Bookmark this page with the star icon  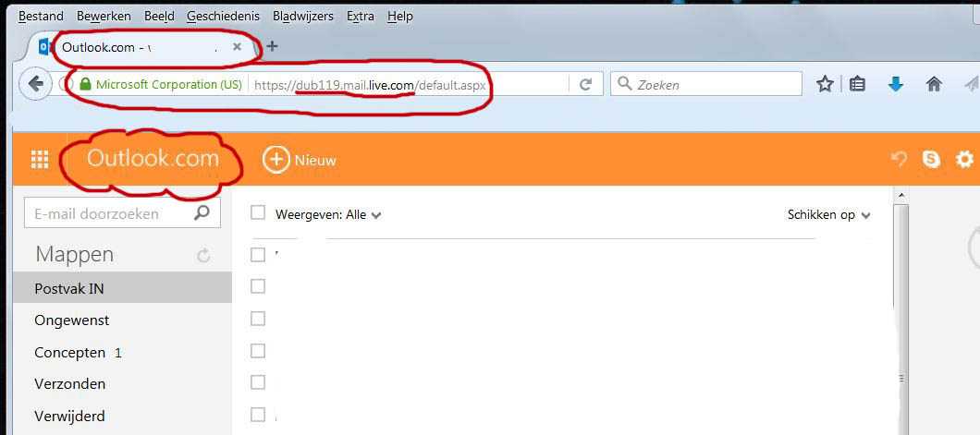point(825,84)
